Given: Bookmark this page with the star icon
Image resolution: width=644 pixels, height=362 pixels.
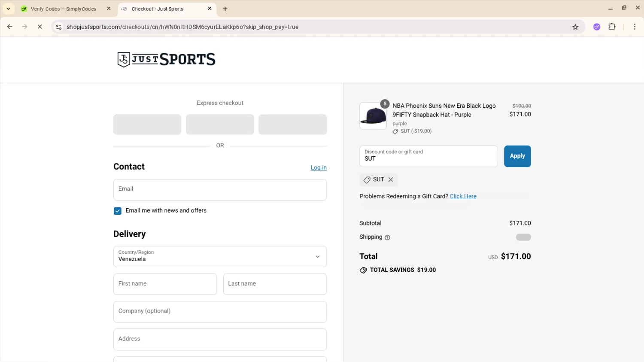Looking at the screenshot, I should pyautogui.click(x=575, y=27).
